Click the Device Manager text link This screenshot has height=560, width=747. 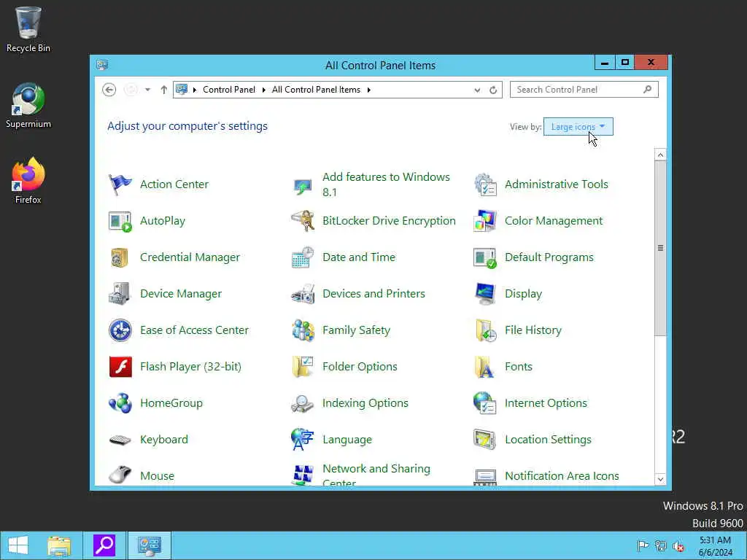click(x=181, y=294)
